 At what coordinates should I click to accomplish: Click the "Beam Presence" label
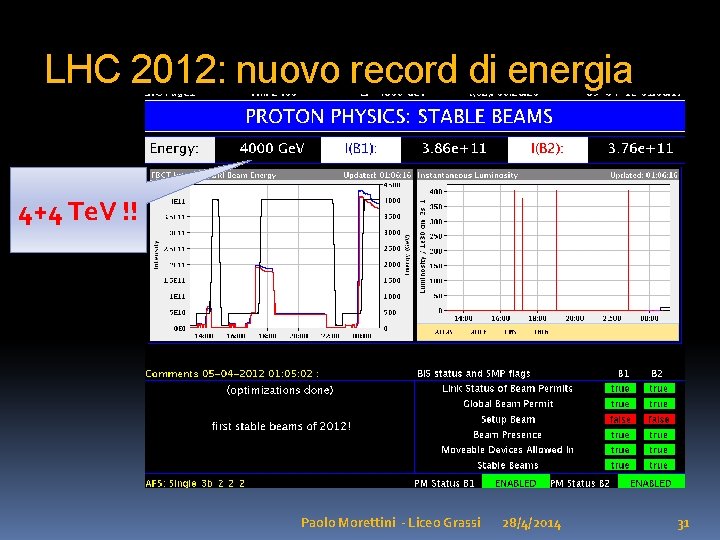click(507, 434)
